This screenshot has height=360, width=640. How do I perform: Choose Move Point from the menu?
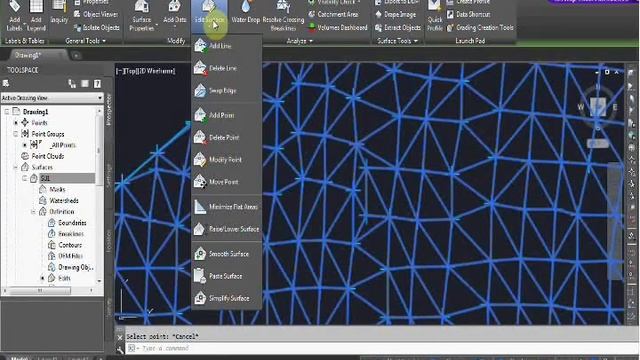click(x=227, y=182)
